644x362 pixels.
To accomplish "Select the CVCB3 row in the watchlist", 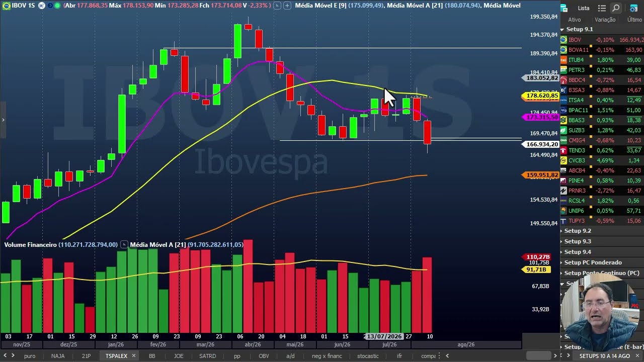I will coord(602,160).
